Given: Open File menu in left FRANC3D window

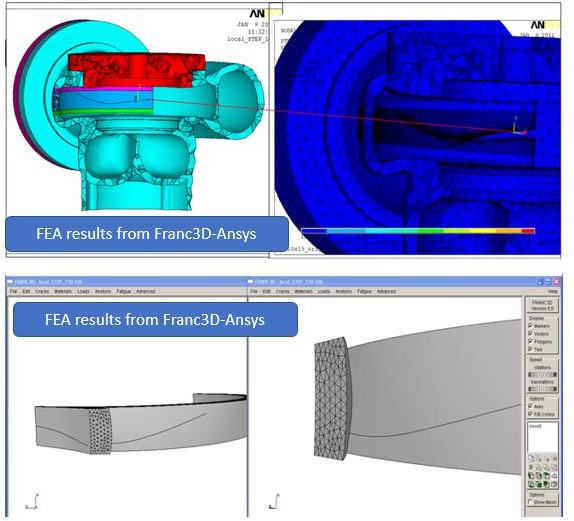Looking at the screenshot, I should pos(14,291).
